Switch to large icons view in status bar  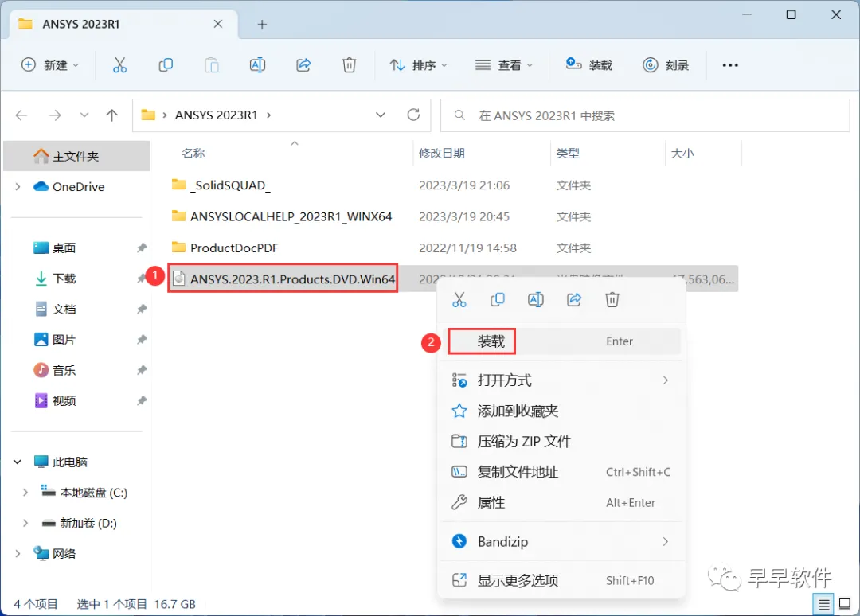pyautogui.click(x=845, y=605)
